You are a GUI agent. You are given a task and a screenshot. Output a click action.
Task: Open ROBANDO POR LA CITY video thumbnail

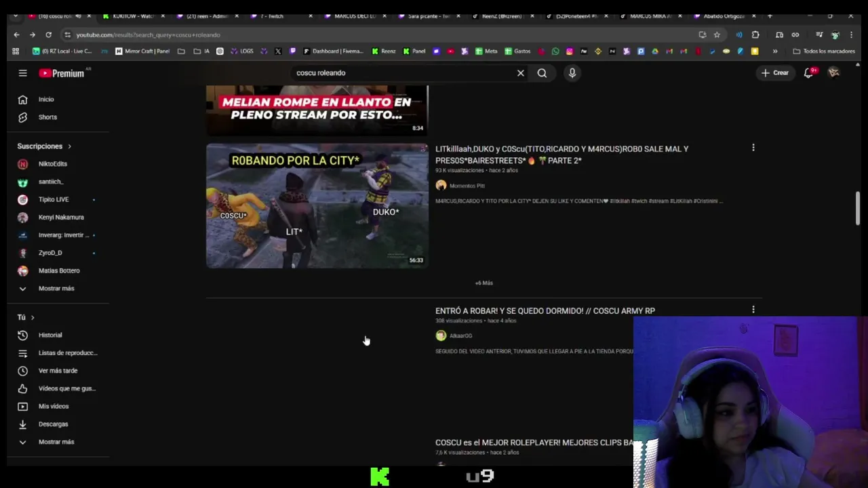(317, 205)
